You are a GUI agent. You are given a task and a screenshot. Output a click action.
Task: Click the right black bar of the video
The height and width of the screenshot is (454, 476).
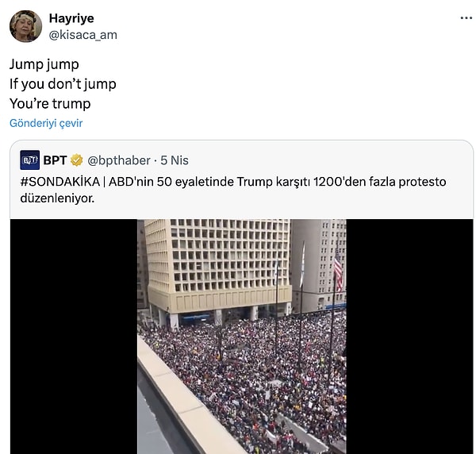pos(409,337)
